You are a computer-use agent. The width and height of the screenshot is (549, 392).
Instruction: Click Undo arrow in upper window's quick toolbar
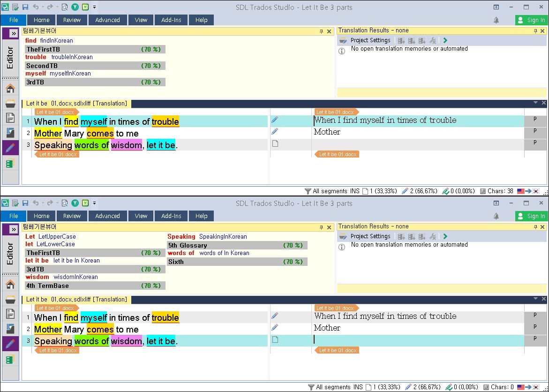pos(35,7)
